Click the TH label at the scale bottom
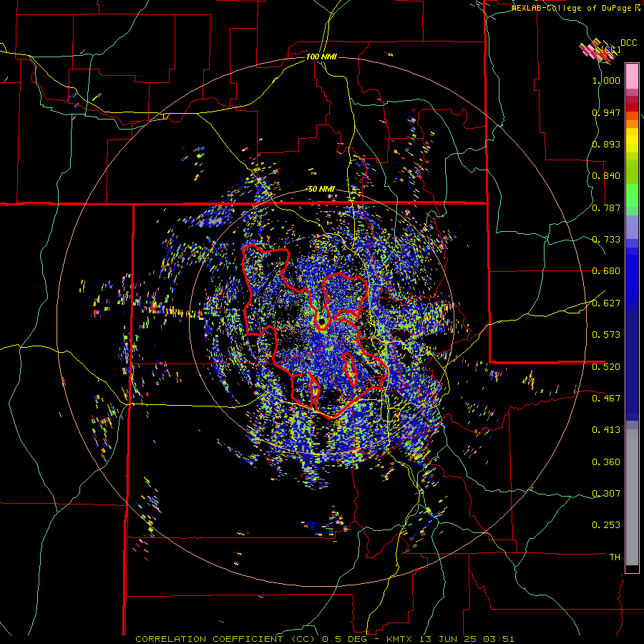Viewport: 644px width, 644px height. [x=615, y=557]
